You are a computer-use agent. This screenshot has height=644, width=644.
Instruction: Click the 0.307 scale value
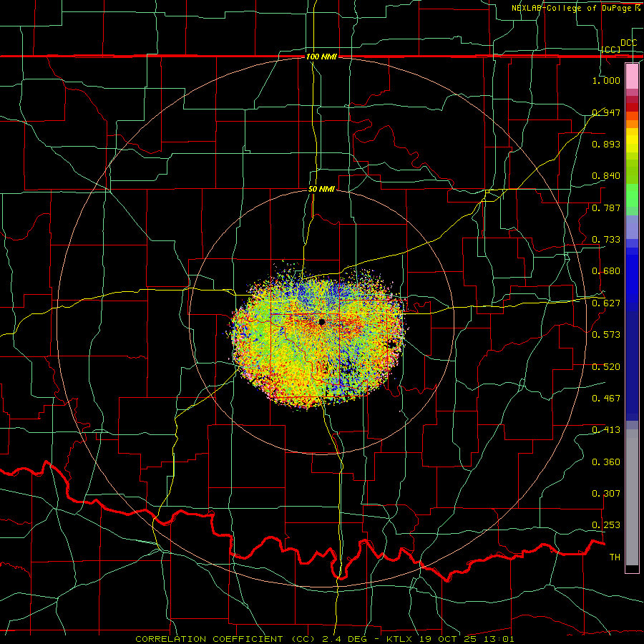[x=606, y=494]
